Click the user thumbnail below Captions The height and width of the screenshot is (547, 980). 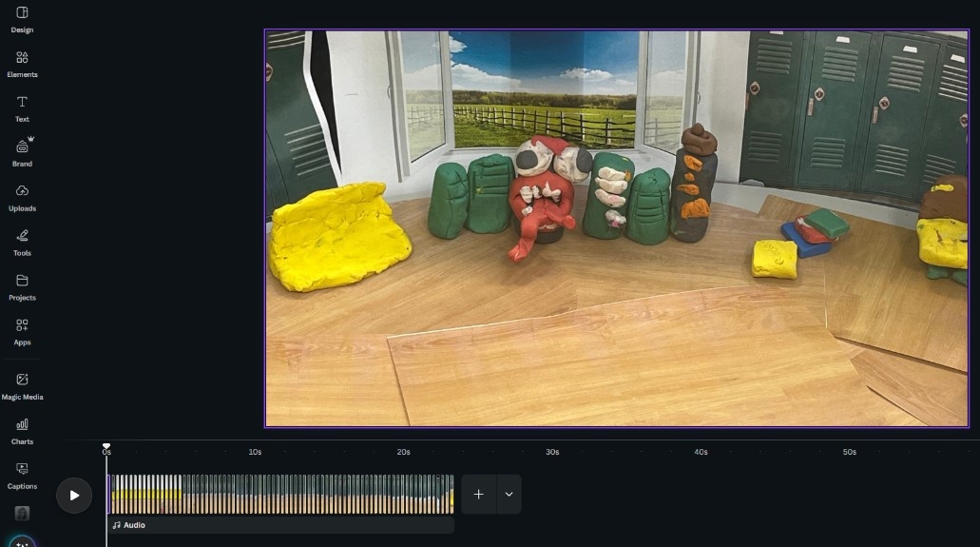(x=22, y=513)
